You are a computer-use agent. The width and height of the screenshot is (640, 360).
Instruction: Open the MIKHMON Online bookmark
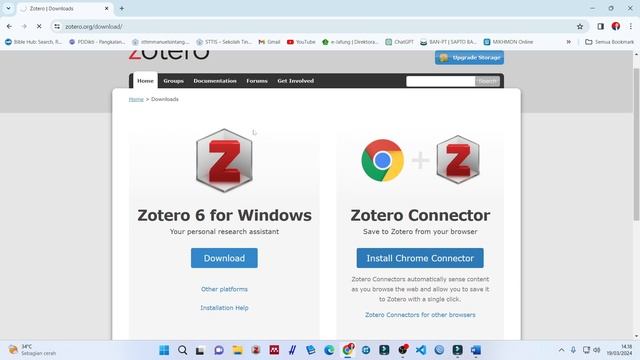[509, 42]
